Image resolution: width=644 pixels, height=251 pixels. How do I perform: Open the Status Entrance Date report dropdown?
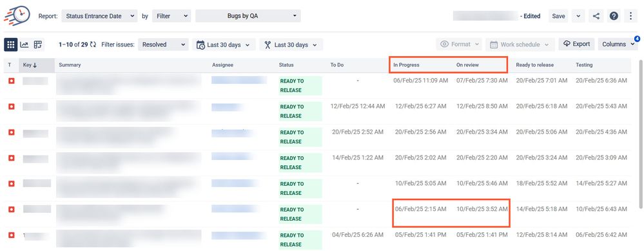click(x=99, y=16)
